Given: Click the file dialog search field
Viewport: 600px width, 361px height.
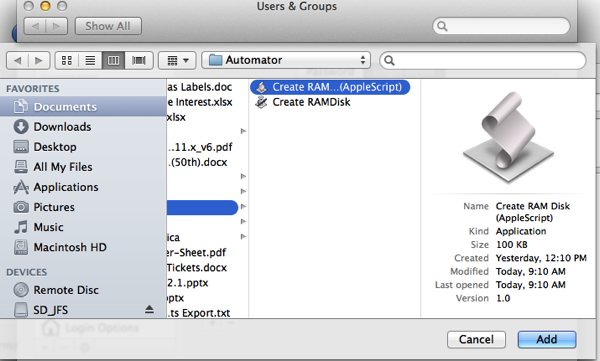Looking at the screenshot, I should coord(483,60).
